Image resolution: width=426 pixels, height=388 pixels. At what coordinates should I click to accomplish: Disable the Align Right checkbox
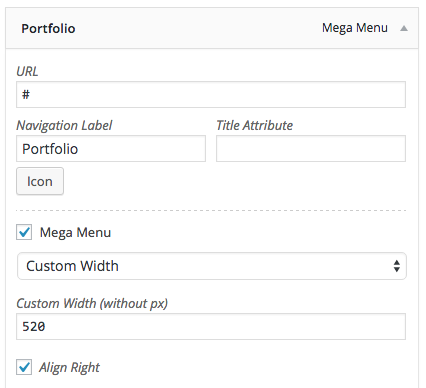pyautogui.click(x=24, y=367)
